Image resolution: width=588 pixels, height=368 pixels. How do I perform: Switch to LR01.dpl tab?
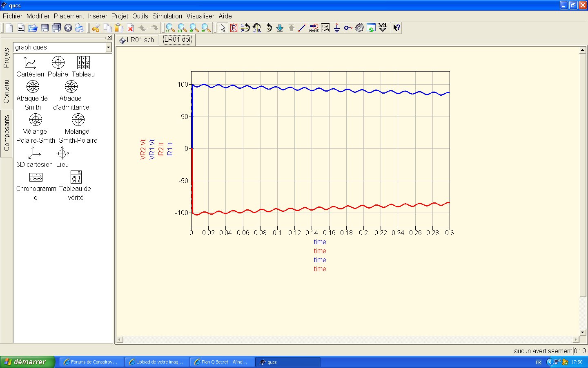point(178,40)
